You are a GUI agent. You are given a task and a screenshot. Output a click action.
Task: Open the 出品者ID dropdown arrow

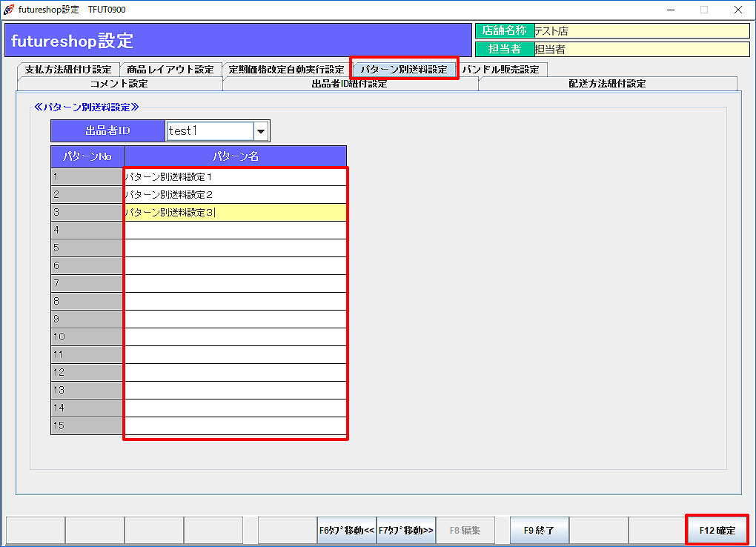coord(260,131)
